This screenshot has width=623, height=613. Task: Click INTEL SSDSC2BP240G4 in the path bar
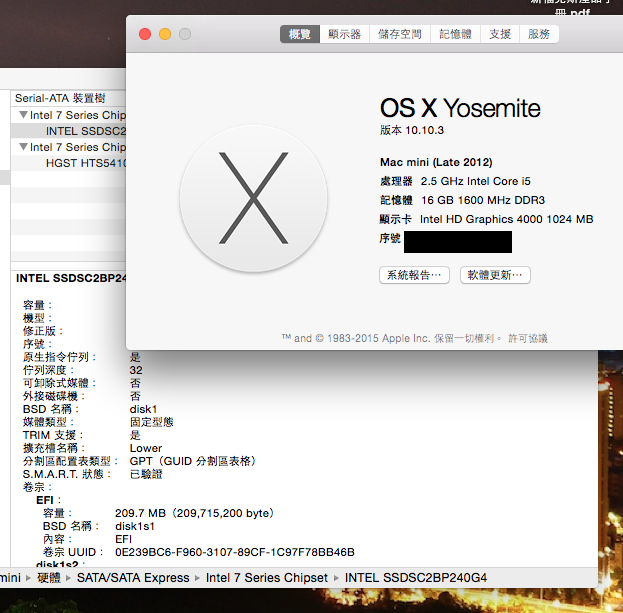click(416, 578)
